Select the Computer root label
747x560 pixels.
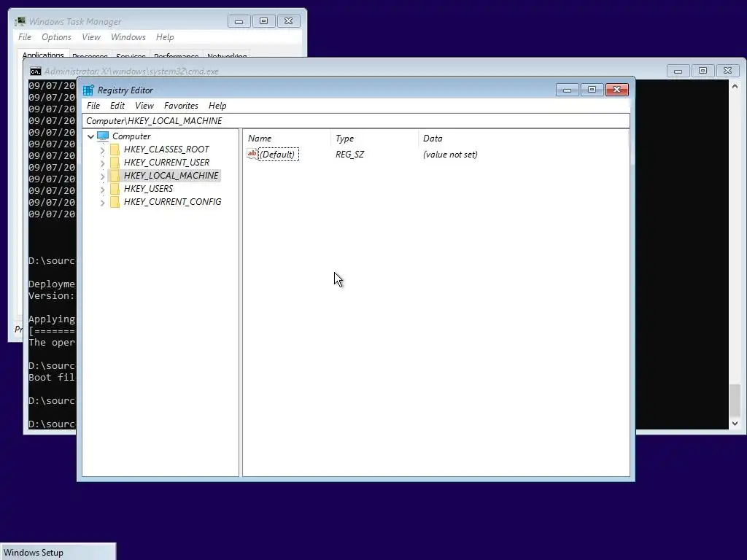click(131, 136)
